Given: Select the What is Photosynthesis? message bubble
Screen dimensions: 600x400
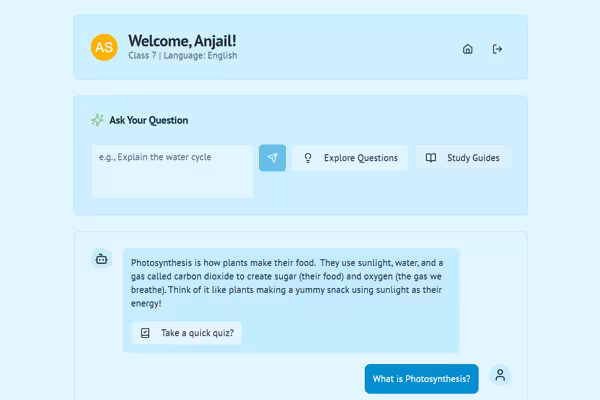Looking at the screenshot, I should tap(421, 379).
